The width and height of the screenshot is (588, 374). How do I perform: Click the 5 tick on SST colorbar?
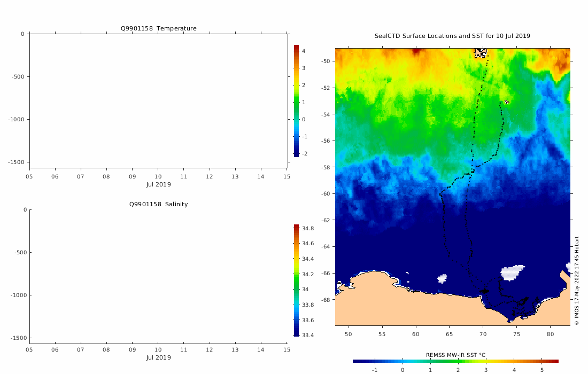pos(542,370)
